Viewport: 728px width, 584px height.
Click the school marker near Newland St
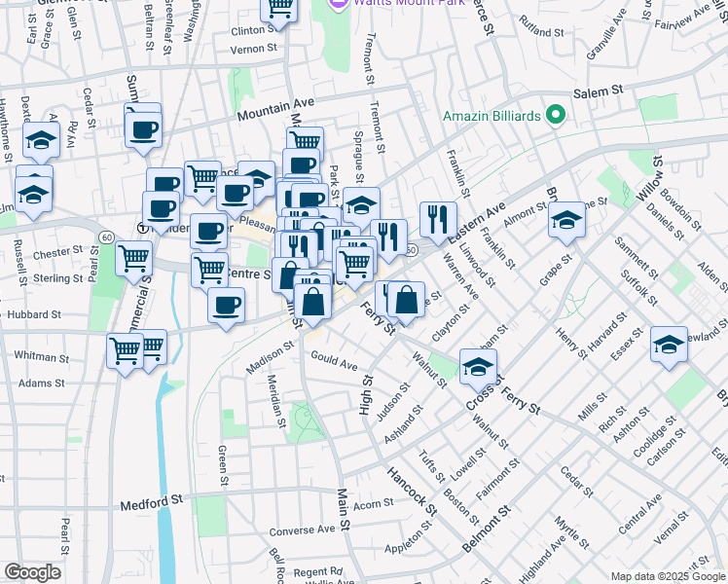point(669,347)
